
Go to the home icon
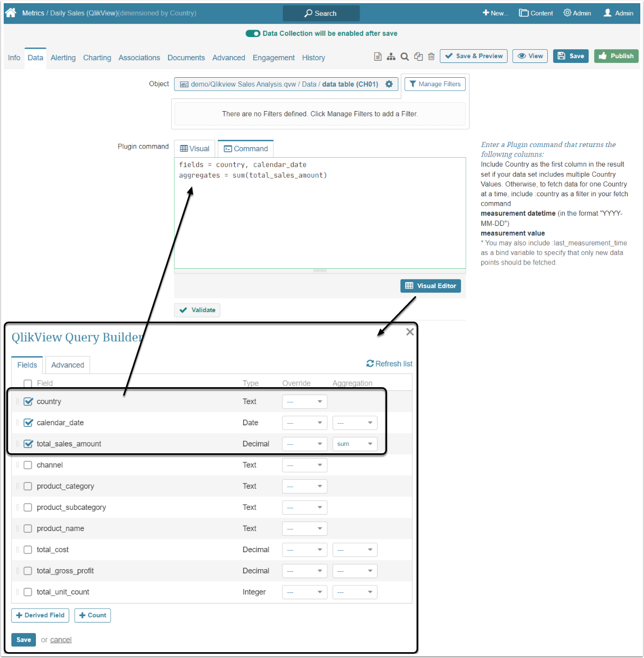point(11,13)
